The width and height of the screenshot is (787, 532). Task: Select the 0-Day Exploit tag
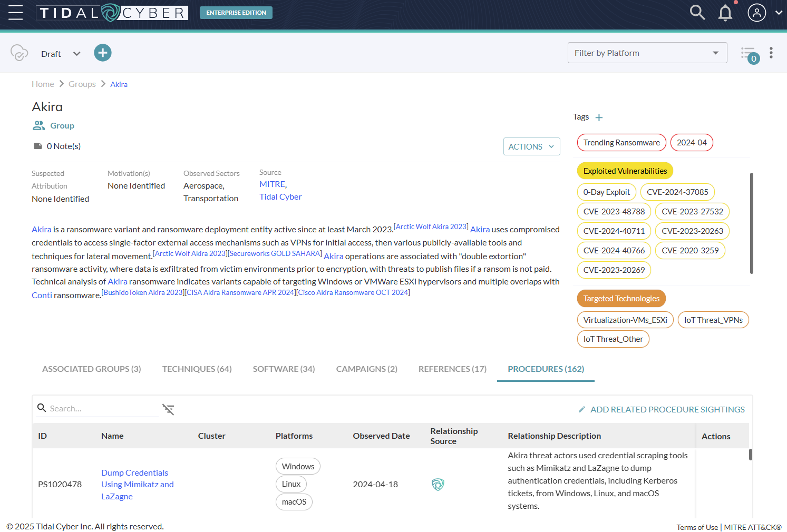607,192
